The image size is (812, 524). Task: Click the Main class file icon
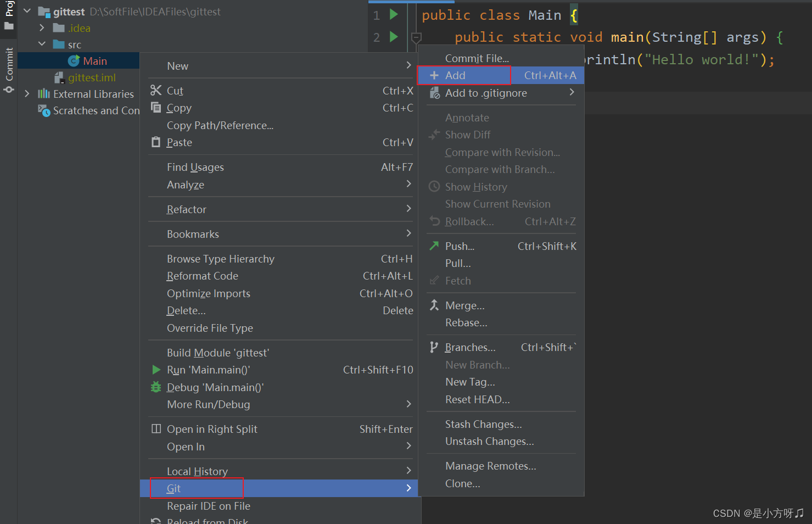click(74, 61)
